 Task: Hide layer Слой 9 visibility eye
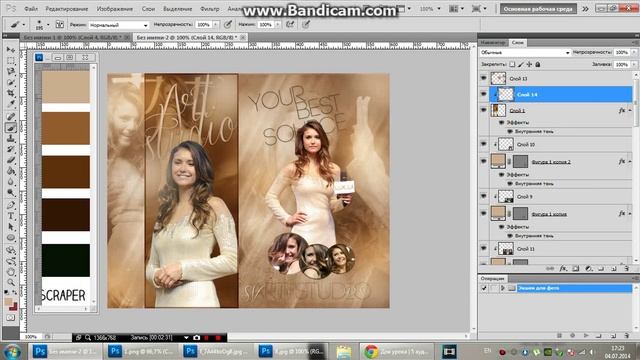pos(484,196)
